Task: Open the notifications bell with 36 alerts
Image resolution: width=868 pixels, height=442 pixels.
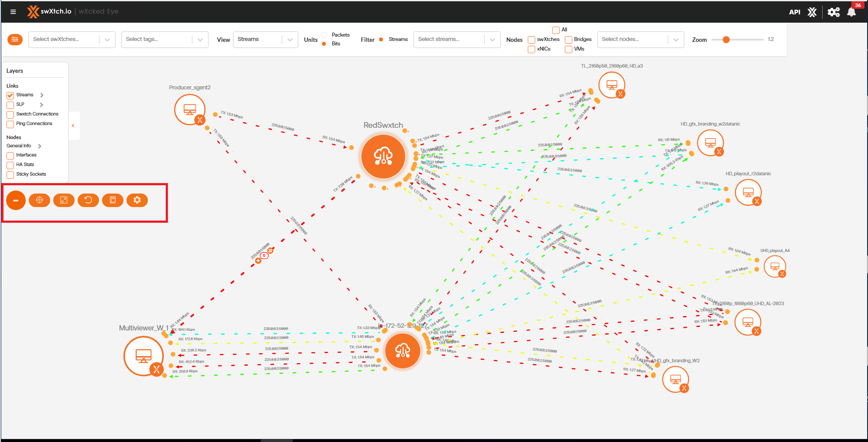Action: 851,12
